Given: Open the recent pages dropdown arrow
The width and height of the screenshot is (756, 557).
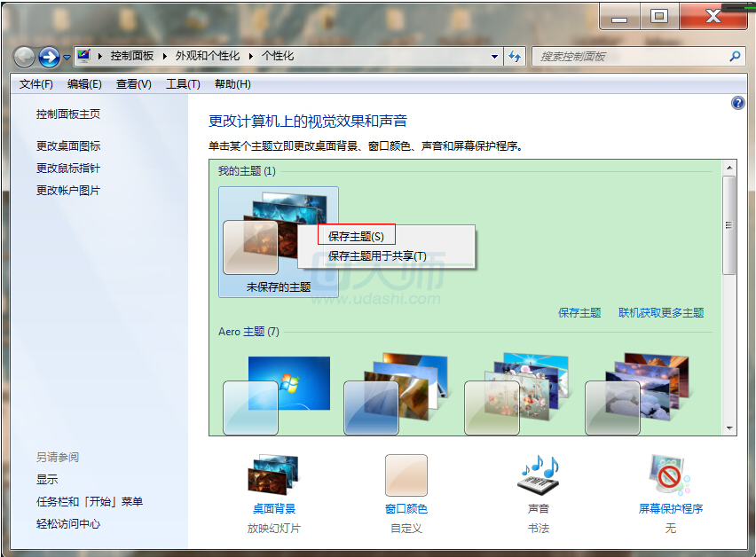Looking at the screenshot, I should (67, 57).
